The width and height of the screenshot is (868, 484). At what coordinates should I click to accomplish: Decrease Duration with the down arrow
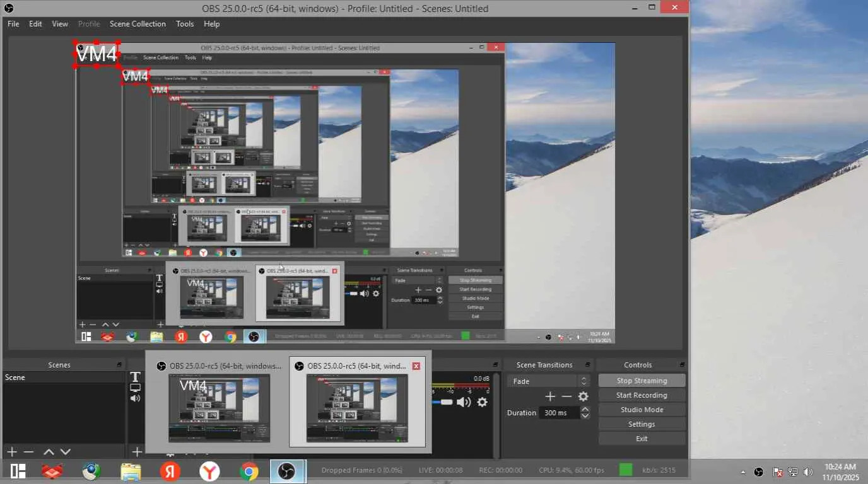(x=585, y=416)
